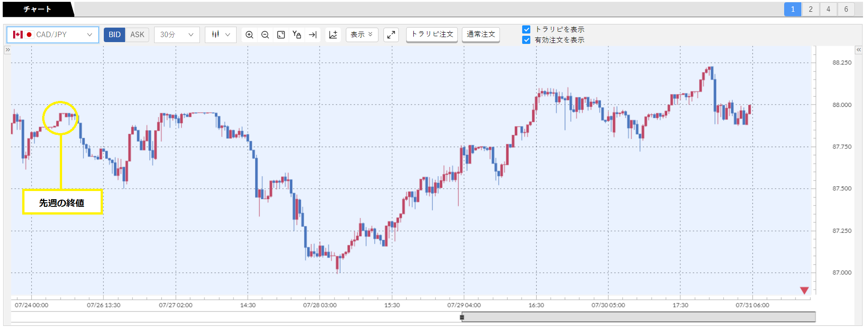Click the 07/27 02:00 time label
This screenshot has width=868, height=330.
pyautogui.click(x=176, y=305)
